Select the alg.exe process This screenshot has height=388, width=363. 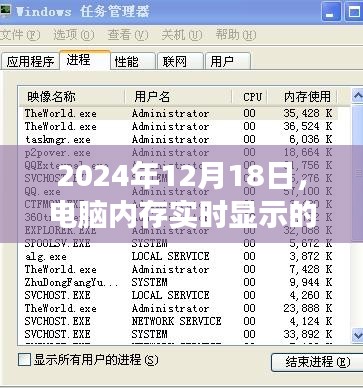(x=46, y=256)
